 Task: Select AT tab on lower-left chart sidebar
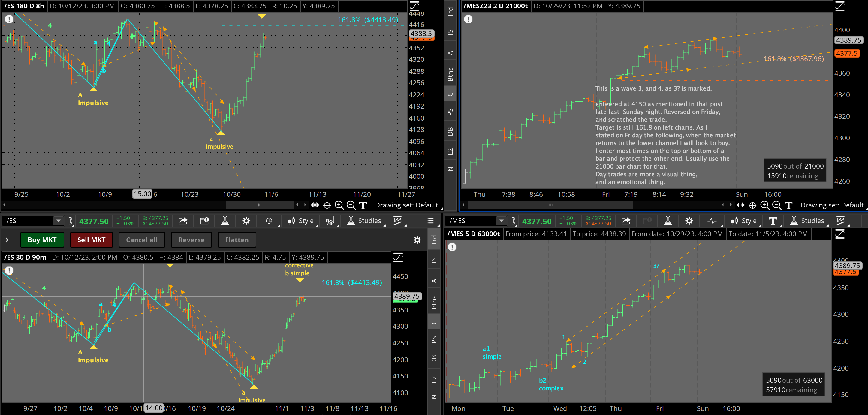tap(434, 279)
